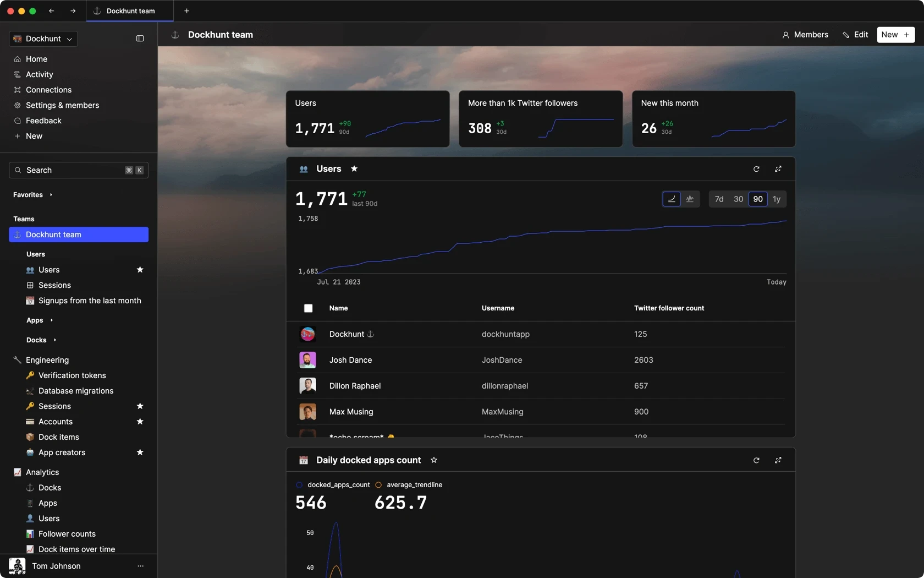Open the Users stat card
The width and height of the screenshot is (924, 578).
368,119
